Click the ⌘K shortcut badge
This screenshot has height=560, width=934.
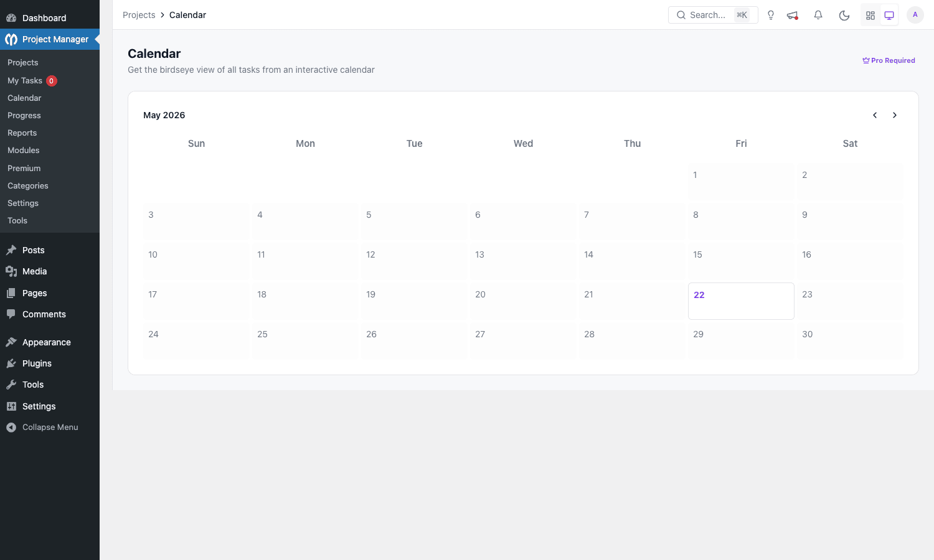742,15
